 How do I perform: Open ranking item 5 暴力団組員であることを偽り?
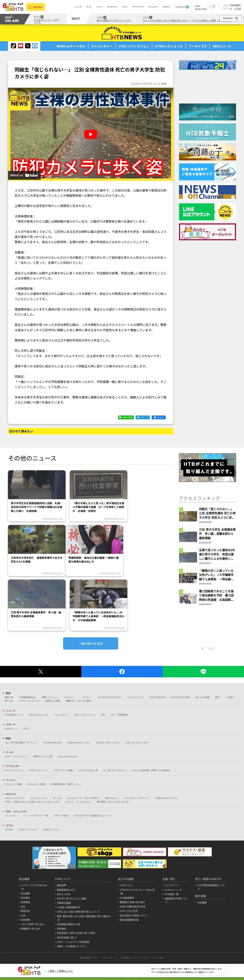208,597
